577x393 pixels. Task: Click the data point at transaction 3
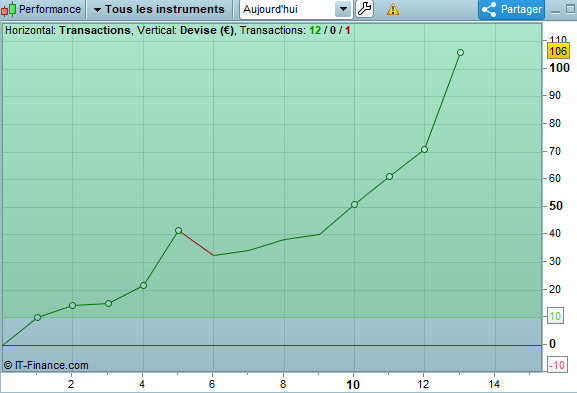(109, 304)
